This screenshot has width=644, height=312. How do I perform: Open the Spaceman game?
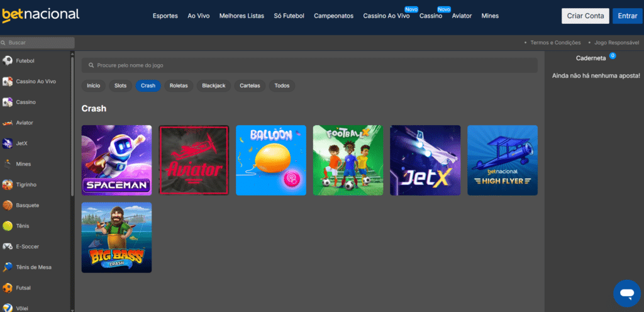(x=116, y=160)
